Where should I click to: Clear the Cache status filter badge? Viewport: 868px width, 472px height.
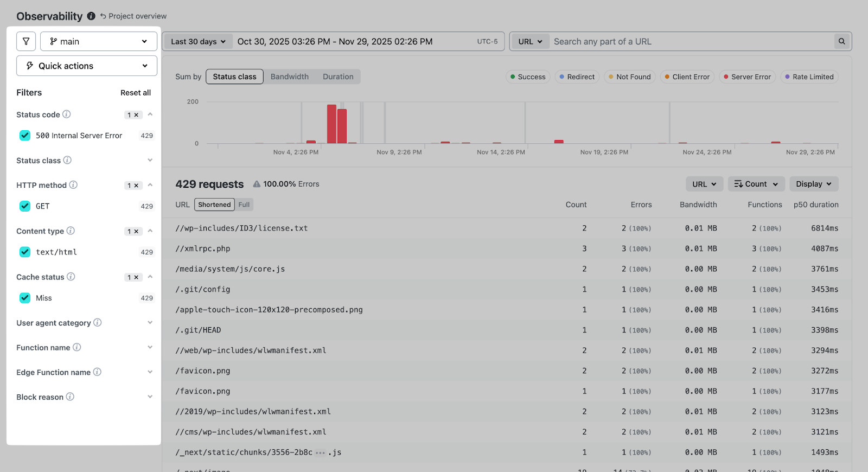click(x=133, y=277)
